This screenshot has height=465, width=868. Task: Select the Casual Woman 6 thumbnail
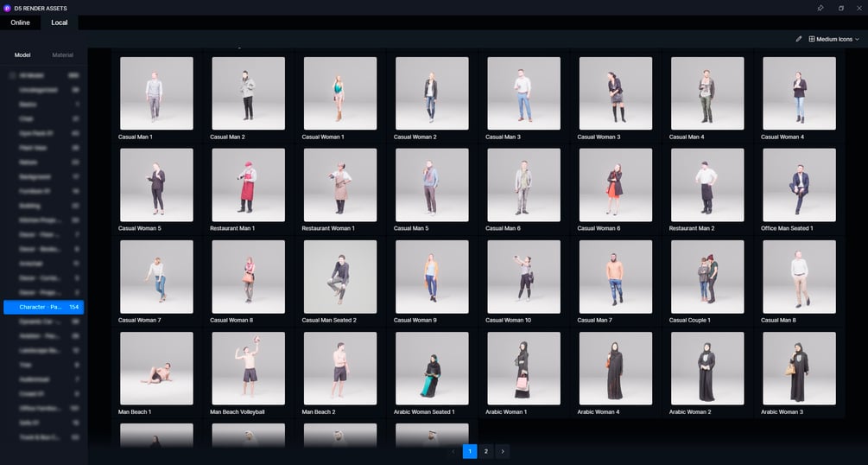(x=616, y=185)
